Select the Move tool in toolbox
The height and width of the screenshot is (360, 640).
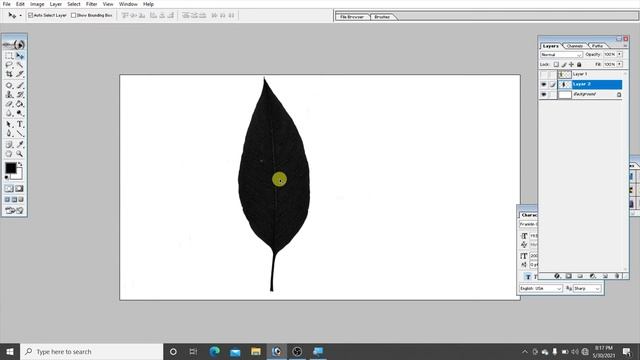tap(20, 56)
